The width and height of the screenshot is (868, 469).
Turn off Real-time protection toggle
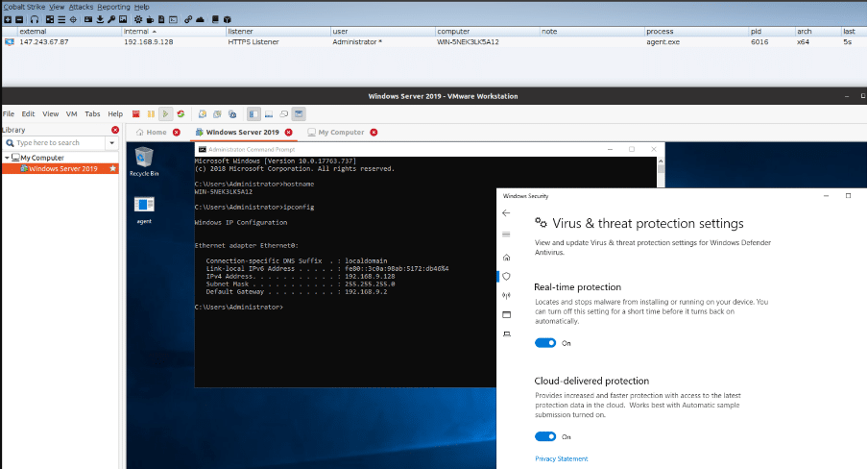click(x=545, y=342)
